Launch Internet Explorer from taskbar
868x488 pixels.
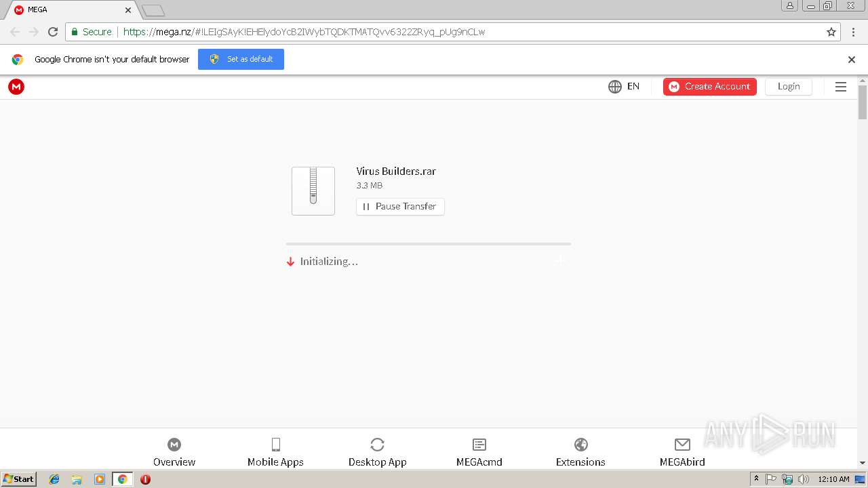click(54, 479)
